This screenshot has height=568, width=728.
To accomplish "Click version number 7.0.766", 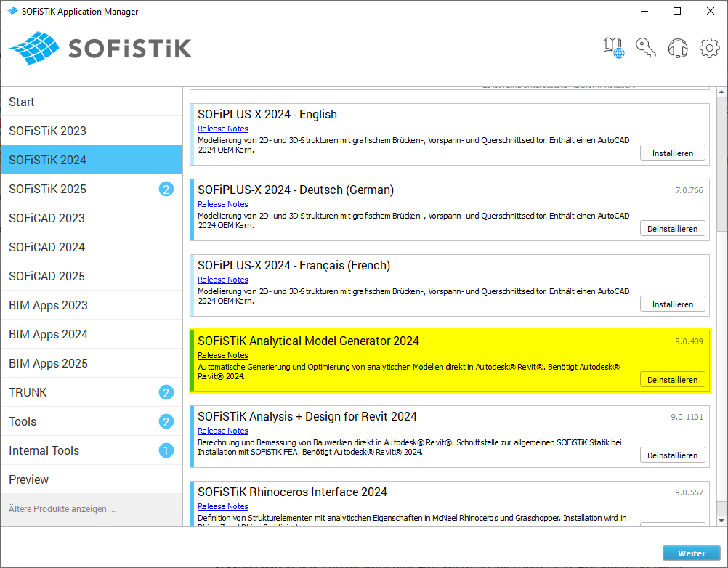I will click(689, 190).
